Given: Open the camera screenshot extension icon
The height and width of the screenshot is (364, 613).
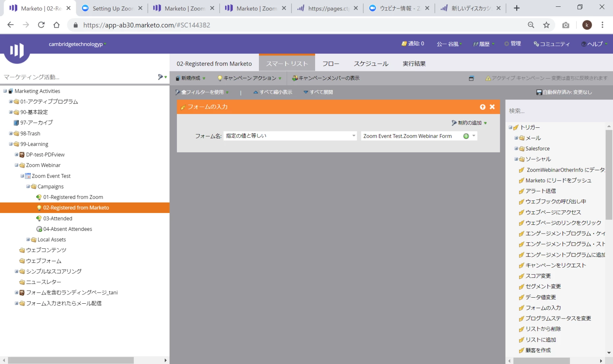Looking at the screenshot, I should (566, 25).
